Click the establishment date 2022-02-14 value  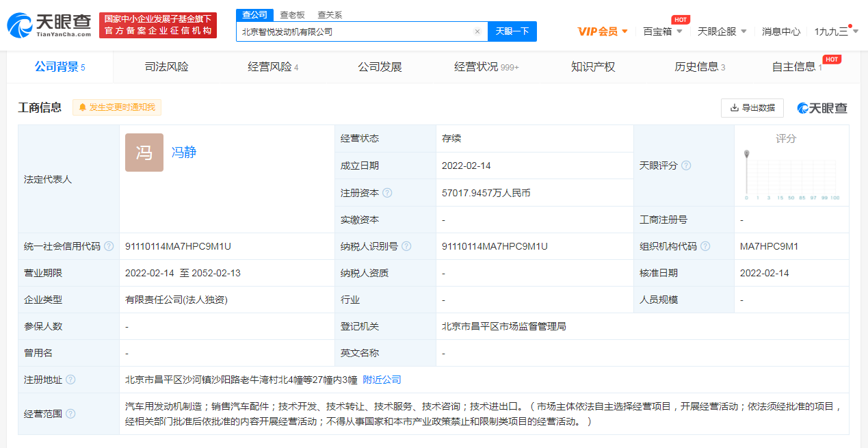click(466, 166)
